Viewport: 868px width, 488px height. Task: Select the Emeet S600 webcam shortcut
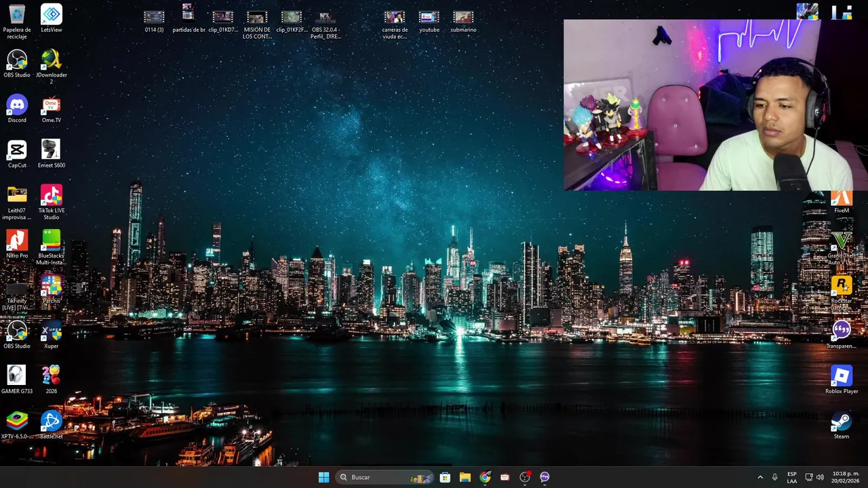pyautogui.click(x=52, y=154)
